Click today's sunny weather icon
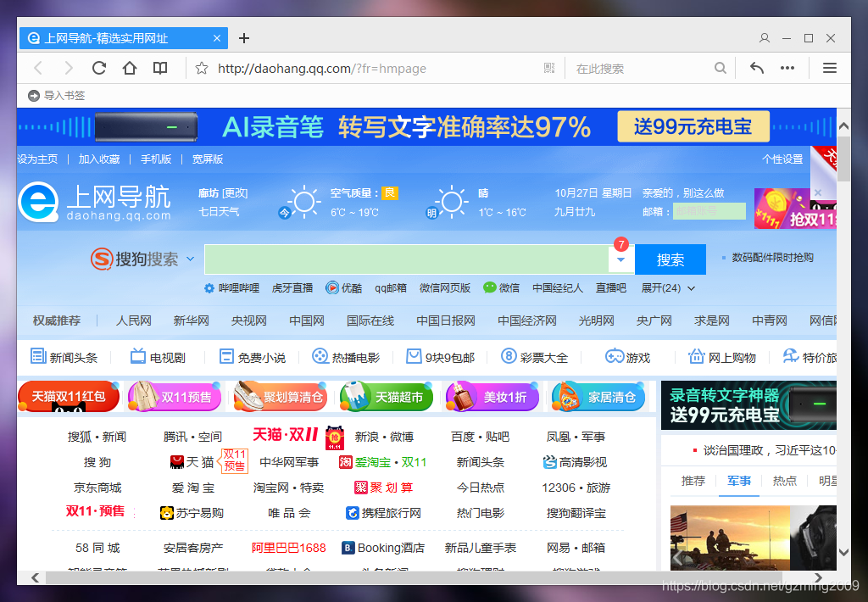Screen dimensions: 868x602 click(303, 201)
